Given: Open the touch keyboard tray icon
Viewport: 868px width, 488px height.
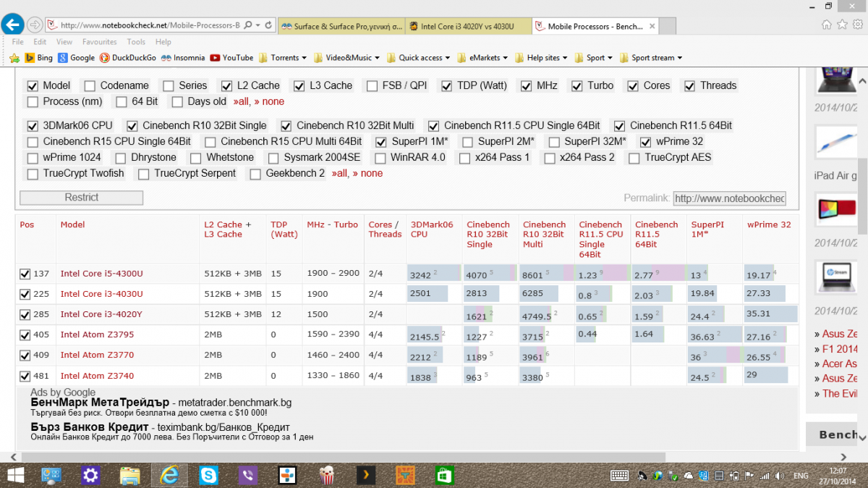Looking at the screenshot, I should (x=619, y=476).
